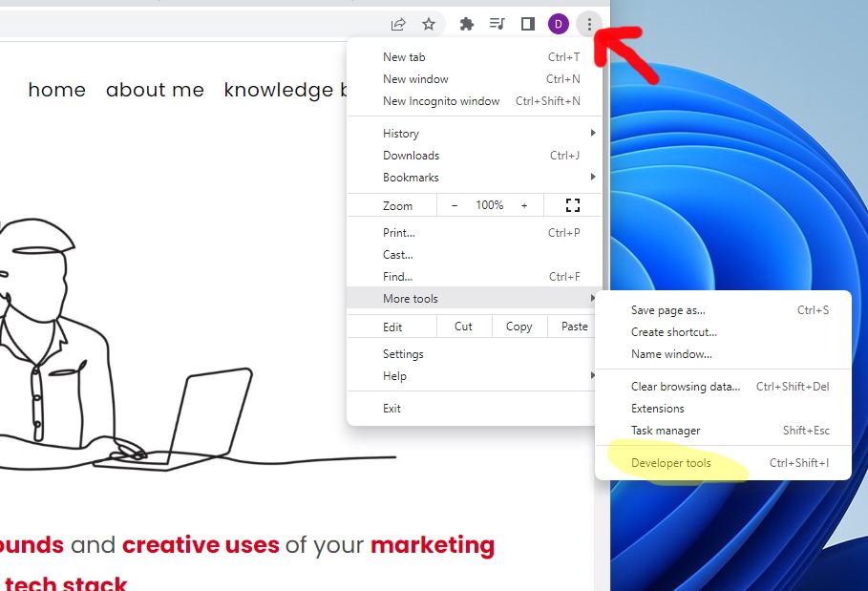The width and height of the screenshot is (868, 591).
Task: Open a New Incognito window
Action: coord(475,100)
